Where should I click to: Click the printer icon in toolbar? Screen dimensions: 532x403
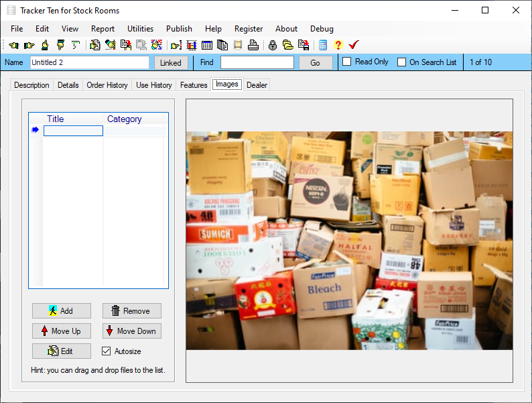click(x=253, y=45)
